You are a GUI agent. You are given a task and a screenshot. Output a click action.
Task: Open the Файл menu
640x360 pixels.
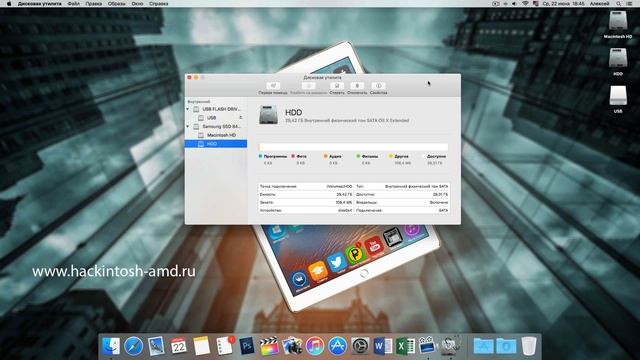[73, 4]
